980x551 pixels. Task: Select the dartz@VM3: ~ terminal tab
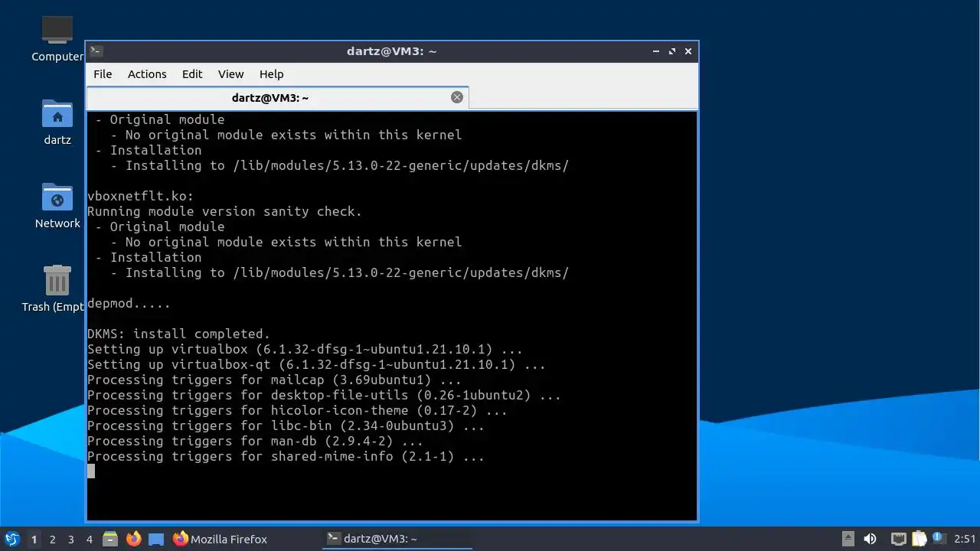coord(277,98)
